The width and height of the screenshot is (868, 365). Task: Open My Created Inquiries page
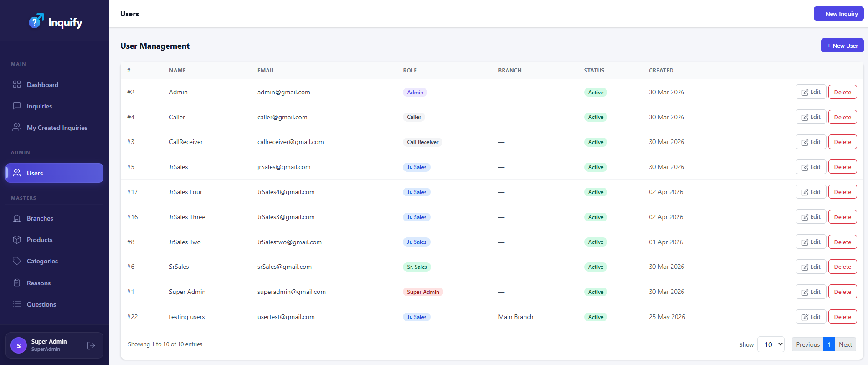click(55, 128)
